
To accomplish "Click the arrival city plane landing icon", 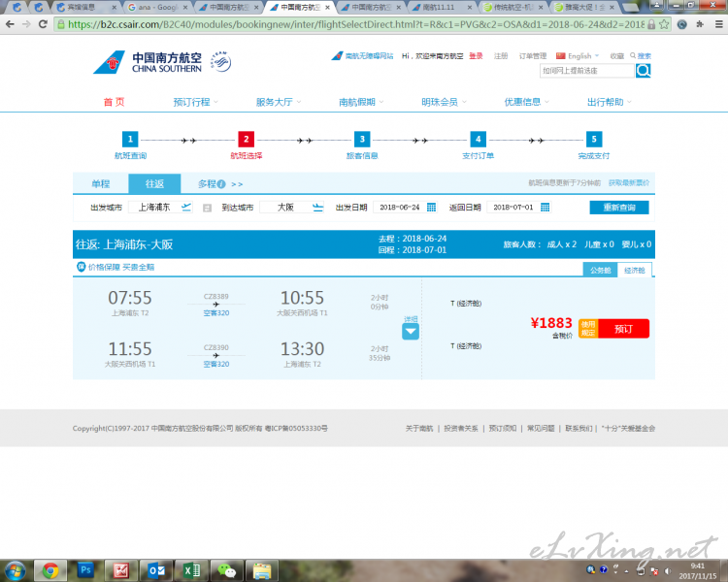I will pyautogui.click(x=317, y=207).
